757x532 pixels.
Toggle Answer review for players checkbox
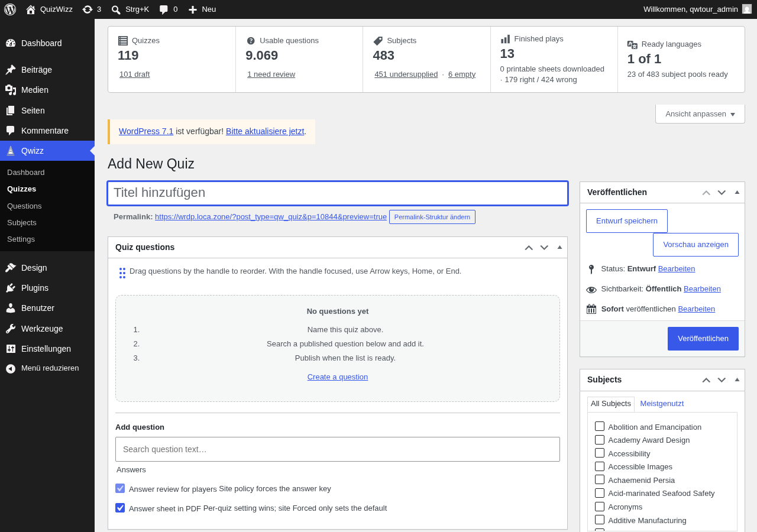(x=120, y=488)
